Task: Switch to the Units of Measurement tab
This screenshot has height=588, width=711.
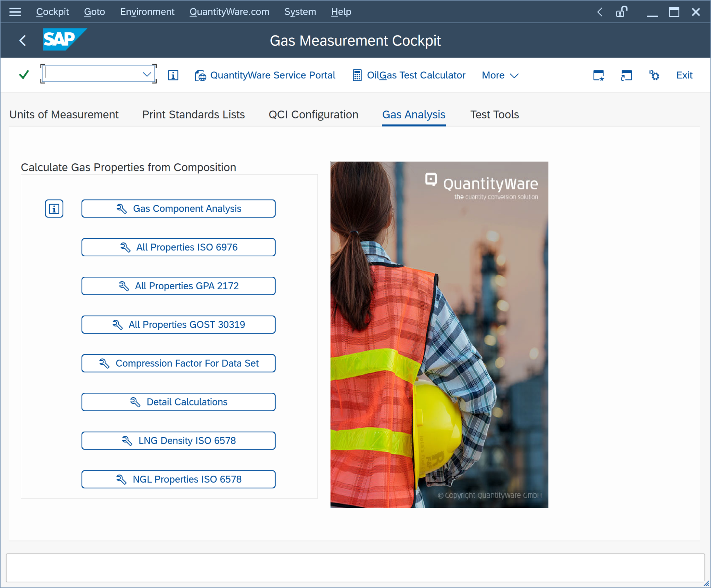Action: point(64,114)
